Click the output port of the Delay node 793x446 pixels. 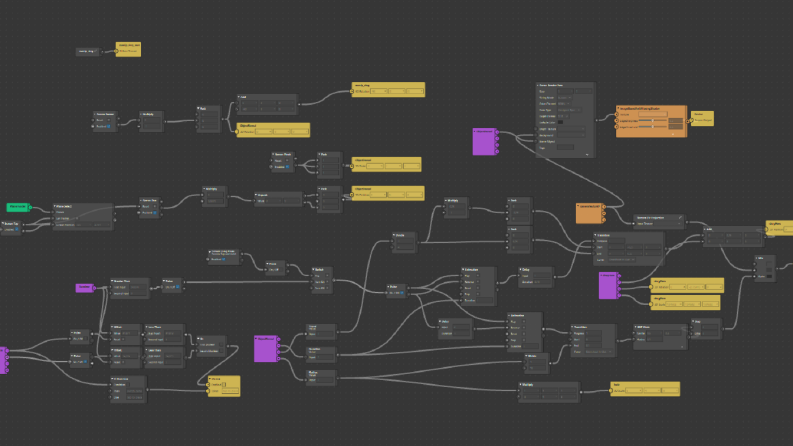[x=555, y=277]
